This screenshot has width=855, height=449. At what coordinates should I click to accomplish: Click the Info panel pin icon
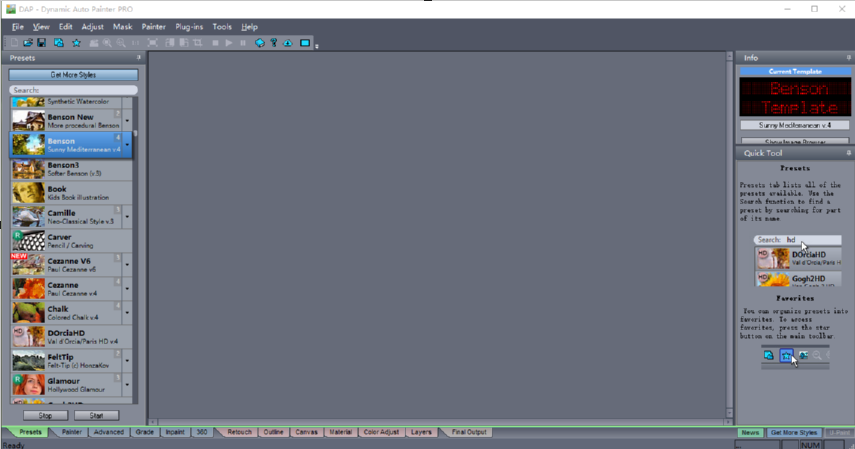[x=848, y=57]
